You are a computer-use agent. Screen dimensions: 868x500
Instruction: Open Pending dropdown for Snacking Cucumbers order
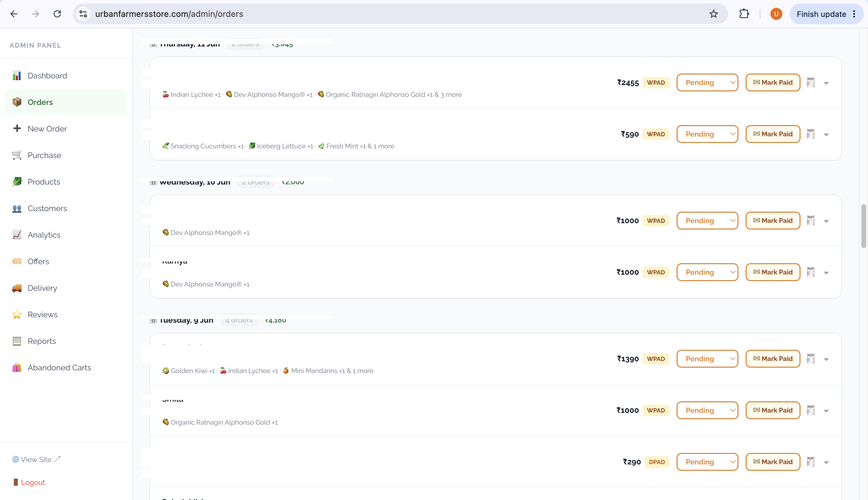(x=707, y=134)
